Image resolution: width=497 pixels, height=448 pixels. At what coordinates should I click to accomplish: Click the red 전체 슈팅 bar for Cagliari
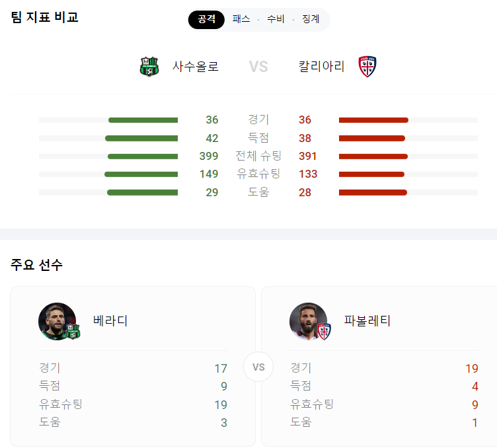point(373,157)
